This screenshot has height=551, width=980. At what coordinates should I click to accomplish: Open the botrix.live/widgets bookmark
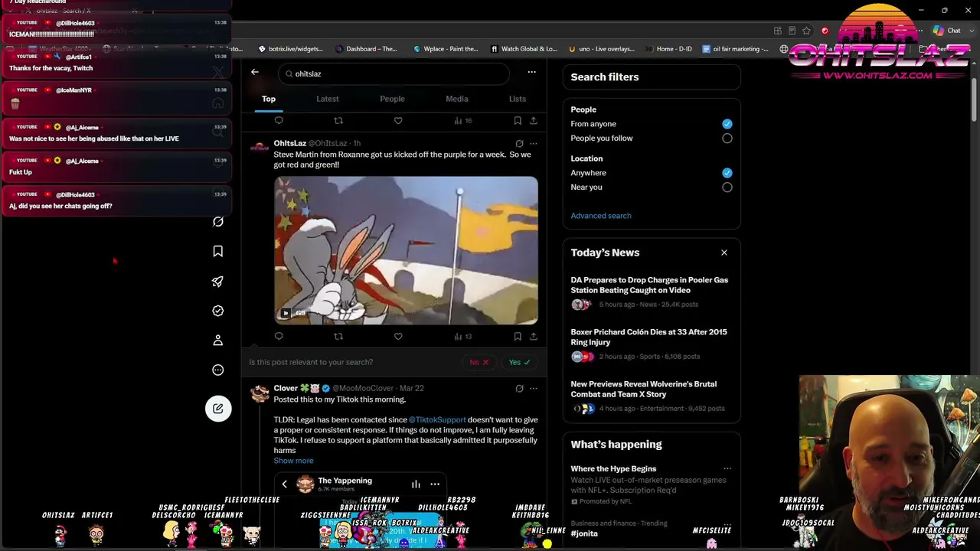point(290,49)
